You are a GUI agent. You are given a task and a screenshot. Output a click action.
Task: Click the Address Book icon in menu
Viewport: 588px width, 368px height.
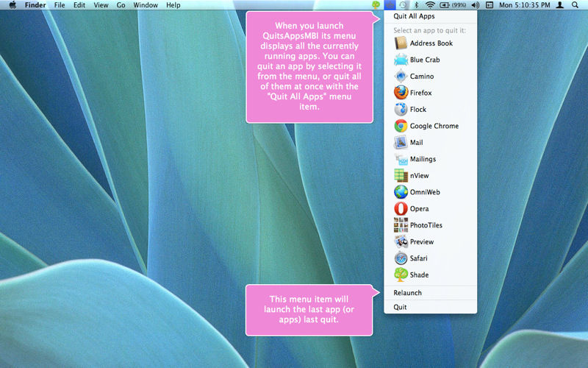[x=401, y=43]
